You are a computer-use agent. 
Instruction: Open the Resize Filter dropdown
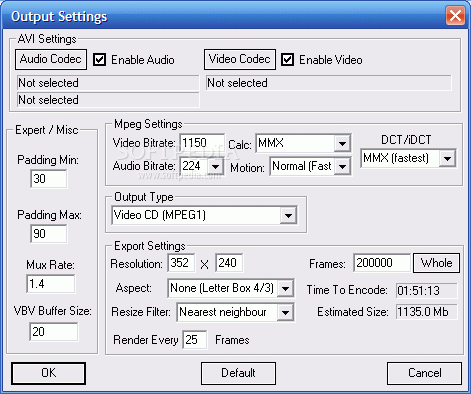(285, 312)
